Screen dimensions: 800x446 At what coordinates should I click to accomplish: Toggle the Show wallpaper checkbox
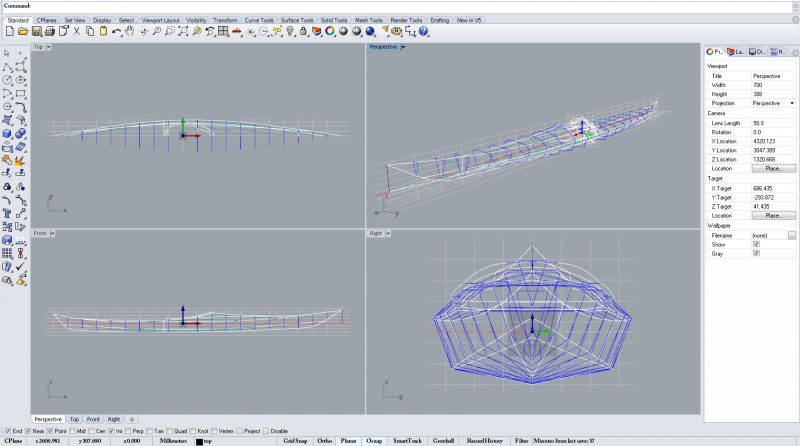(756, 244)
